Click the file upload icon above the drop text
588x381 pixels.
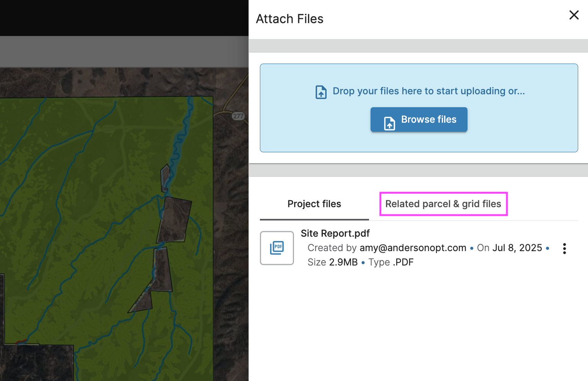[321, 92]
